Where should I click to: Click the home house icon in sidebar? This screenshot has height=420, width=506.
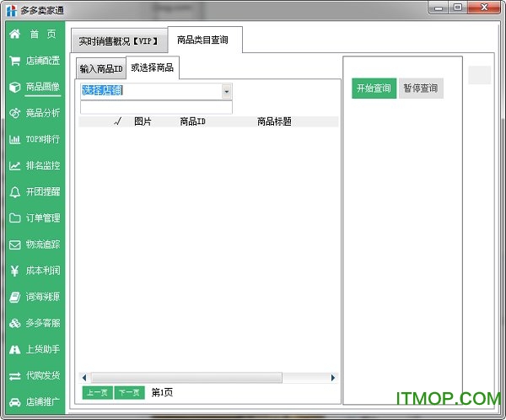[x=15, y=34]
